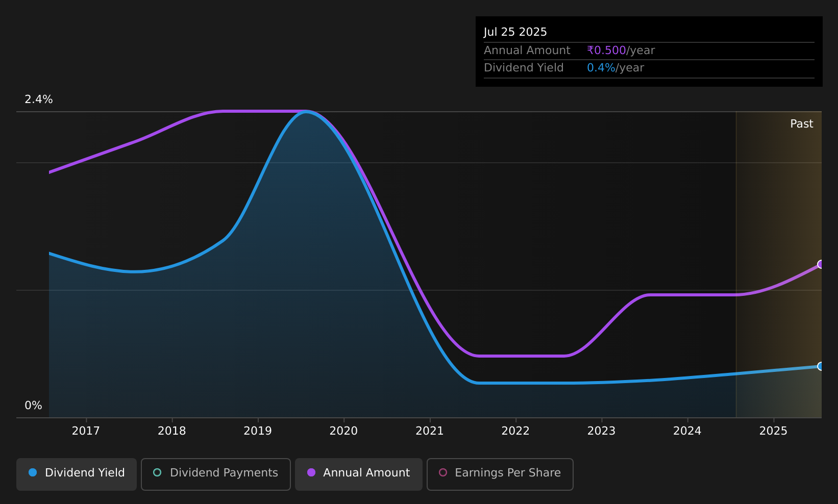Click the tooltip's Dividend Yield label
This screenshot has height=504, width=838.
[x=524, y=68]
